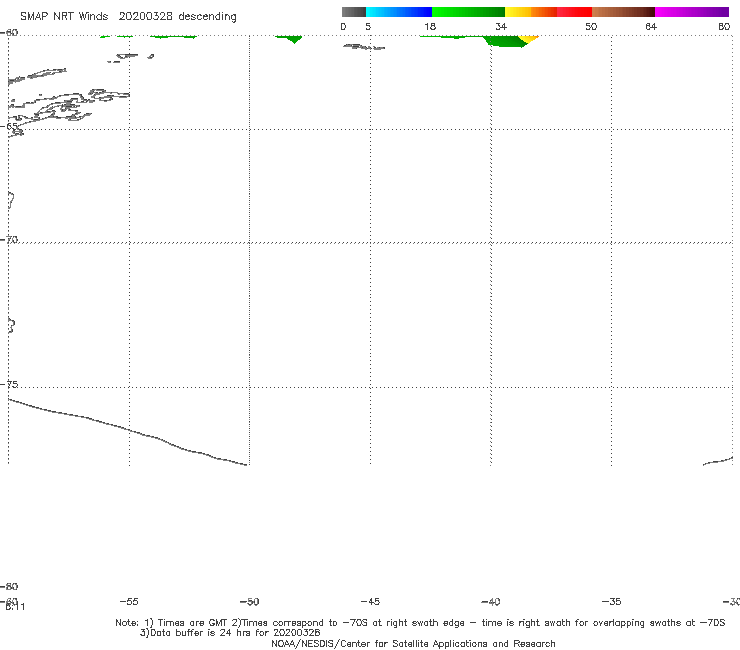
Task: Click the blue segment of the color scale
Action: click(x=399, y=12)
